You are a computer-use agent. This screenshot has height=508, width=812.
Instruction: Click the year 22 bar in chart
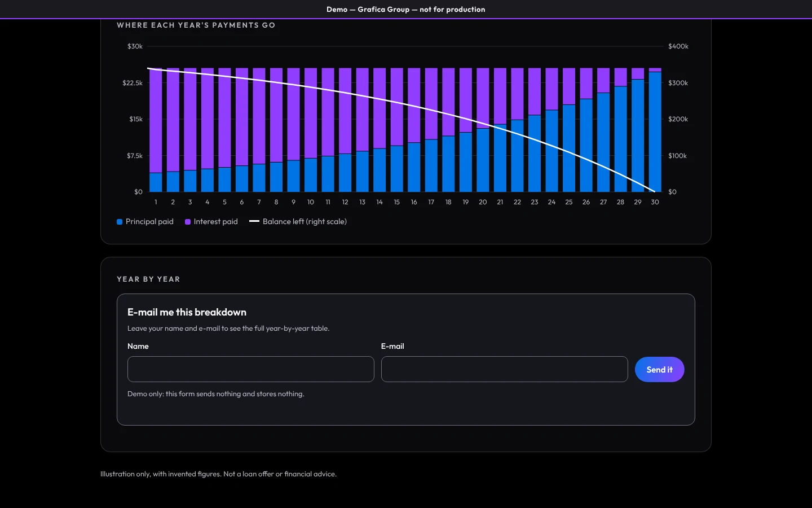(x=517, y=130)
